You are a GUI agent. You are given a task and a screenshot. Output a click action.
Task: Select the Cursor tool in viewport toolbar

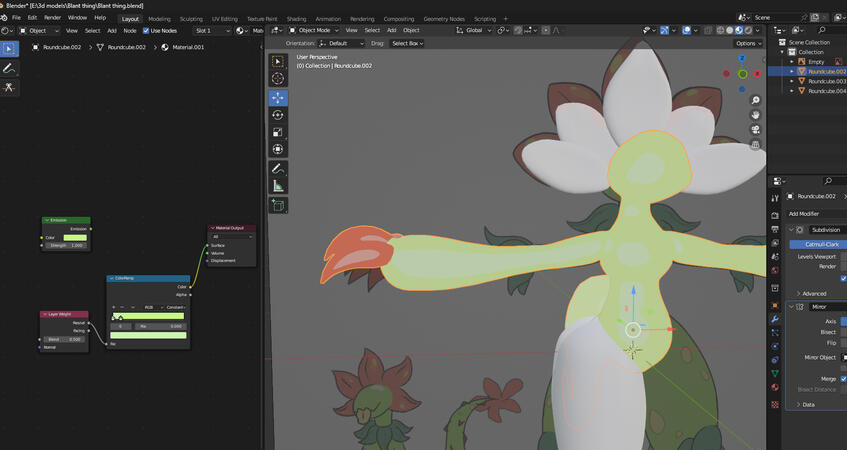[278, 78]
